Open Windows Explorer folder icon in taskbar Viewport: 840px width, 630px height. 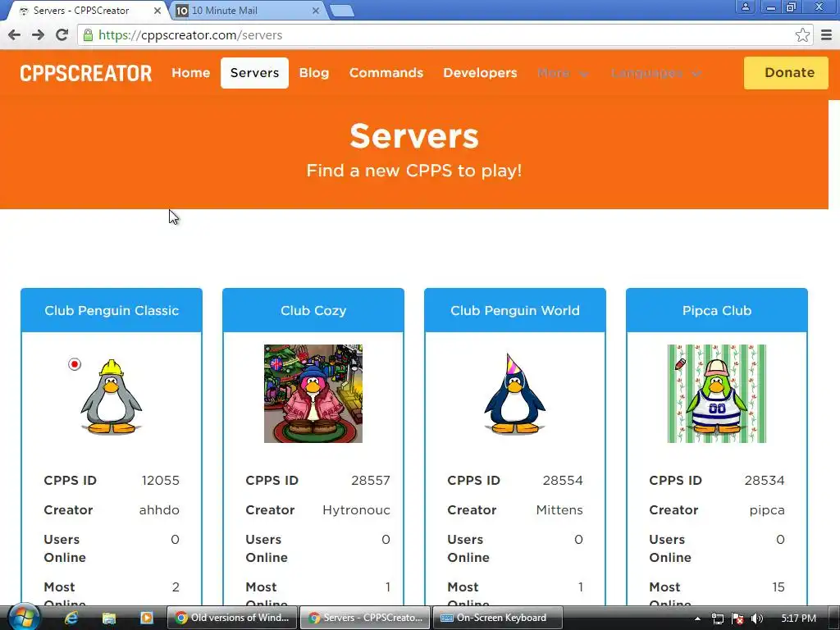109,619
